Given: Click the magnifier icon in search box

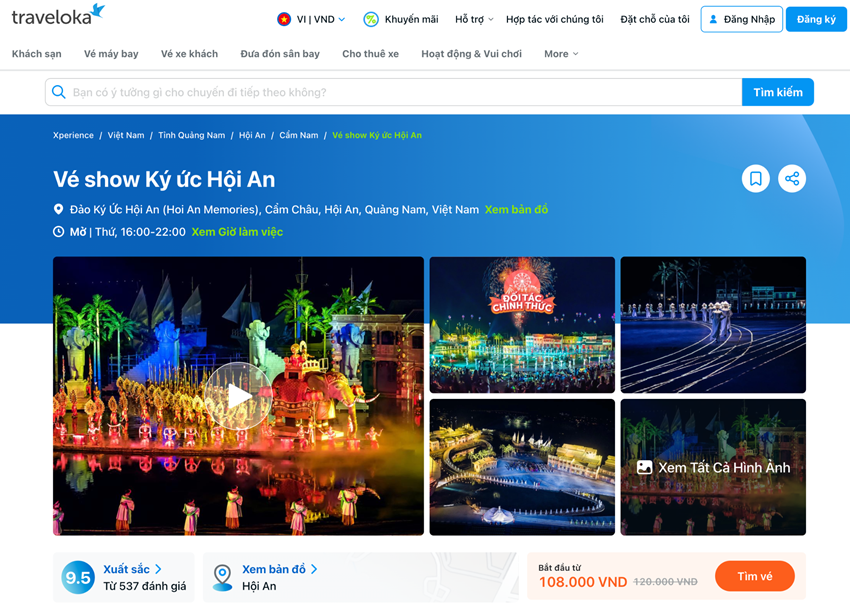Looking at the screenshot, I should (59, 92).
